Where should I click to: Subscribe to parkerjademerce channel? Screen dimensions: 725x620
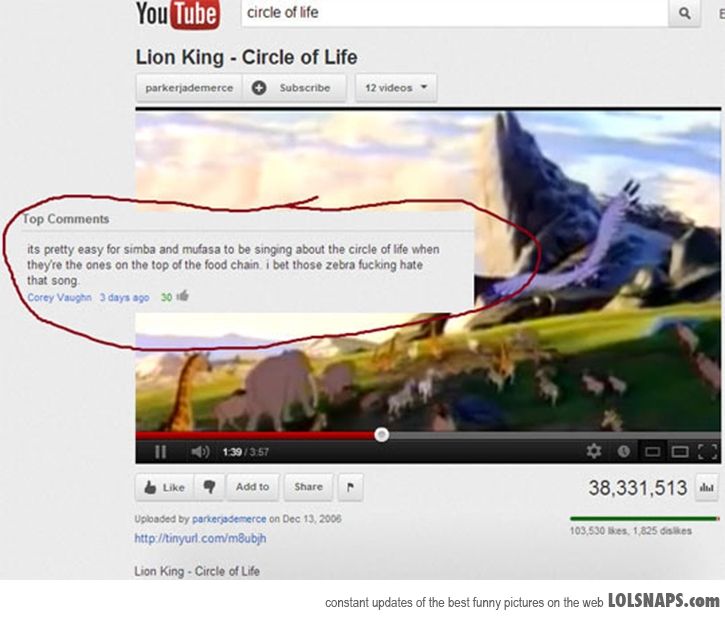coord(294,88)
